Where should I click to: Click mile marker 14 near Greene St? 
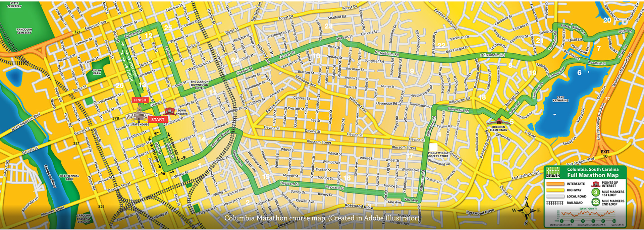202,139
